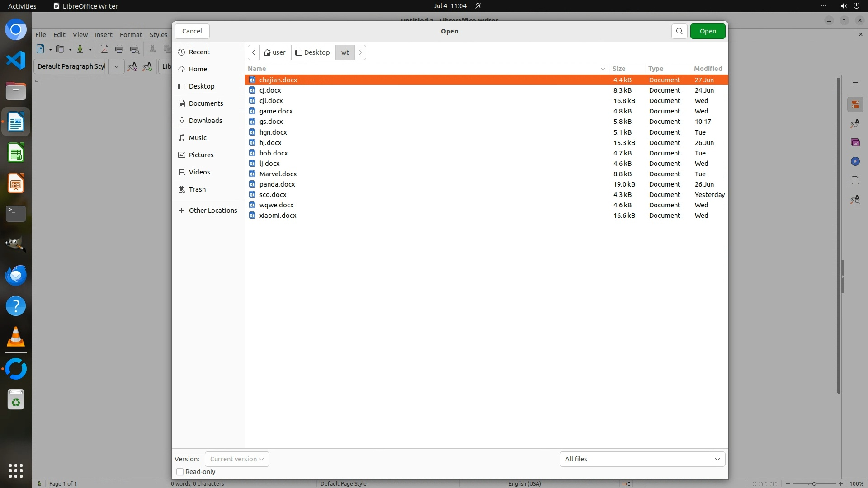Image resolution: width=868 pixels, height=488 pixels.
Task: Click the green Open button
Action: pyautogui.click(x=708, y=31)
